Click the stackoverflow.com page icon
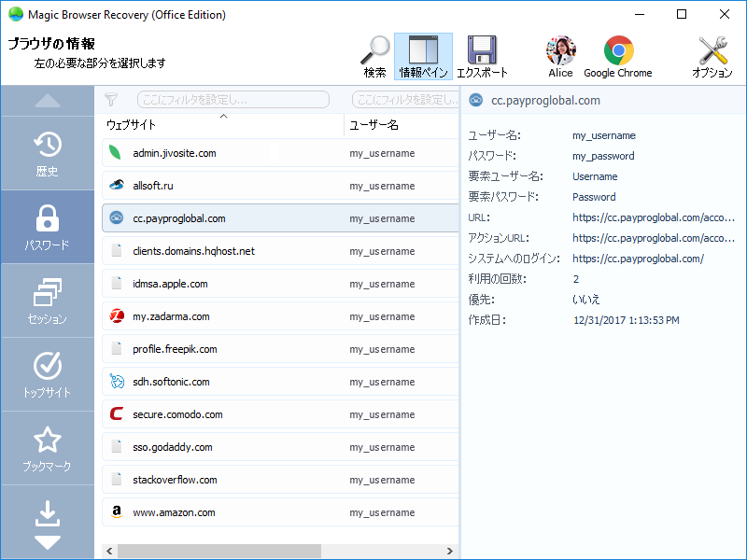The height and width of the screenshot is (560, 747). coord(116,479)
